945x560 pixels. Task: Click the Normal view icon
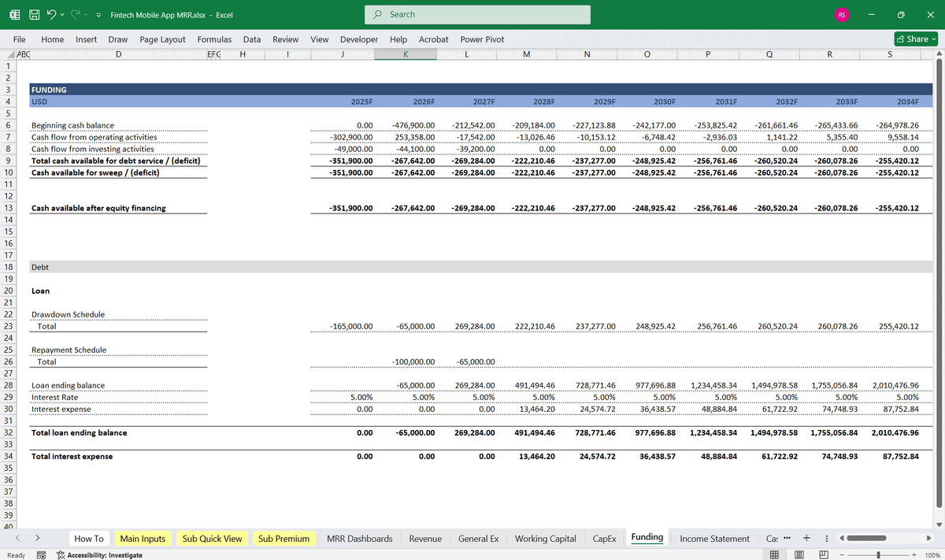(774, 554)
